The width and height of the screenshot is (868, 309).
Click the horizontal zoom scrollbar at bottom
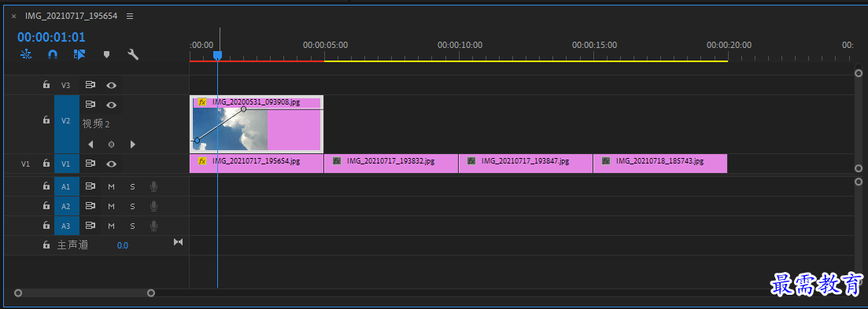(x=84, y=293)
